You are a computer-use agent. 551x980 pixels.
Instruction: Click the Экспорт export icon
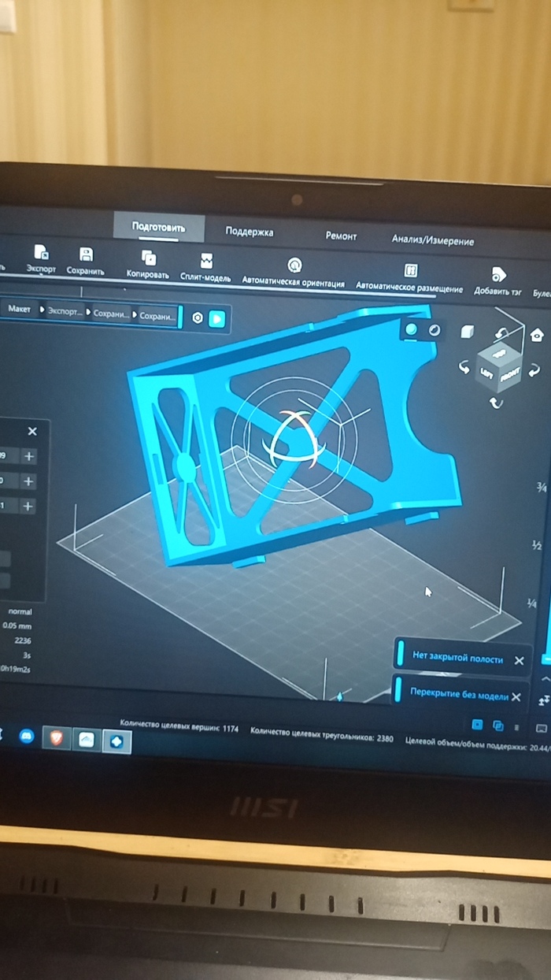click(41, 253)
